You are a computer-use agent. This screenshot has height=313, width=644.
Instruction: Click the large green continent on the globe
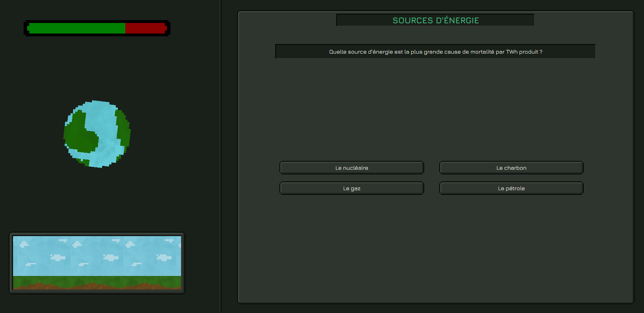coord(79,136)
